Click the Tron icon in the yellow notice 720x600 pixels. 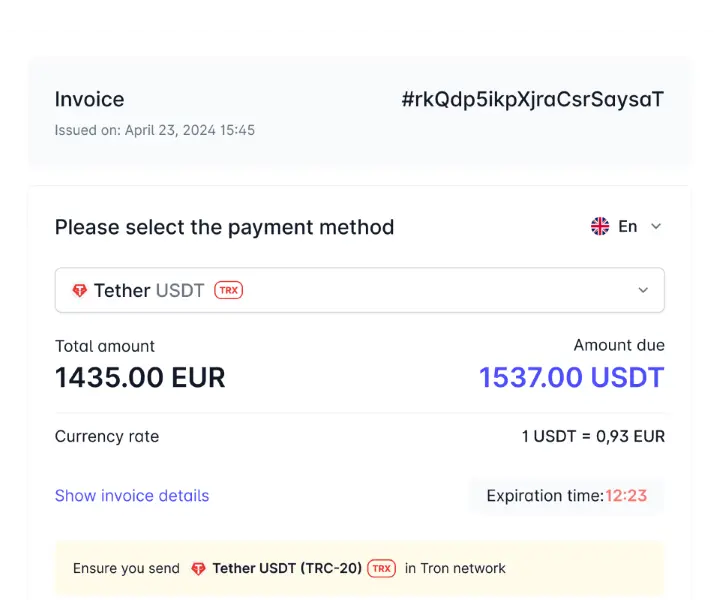(198, 568)
